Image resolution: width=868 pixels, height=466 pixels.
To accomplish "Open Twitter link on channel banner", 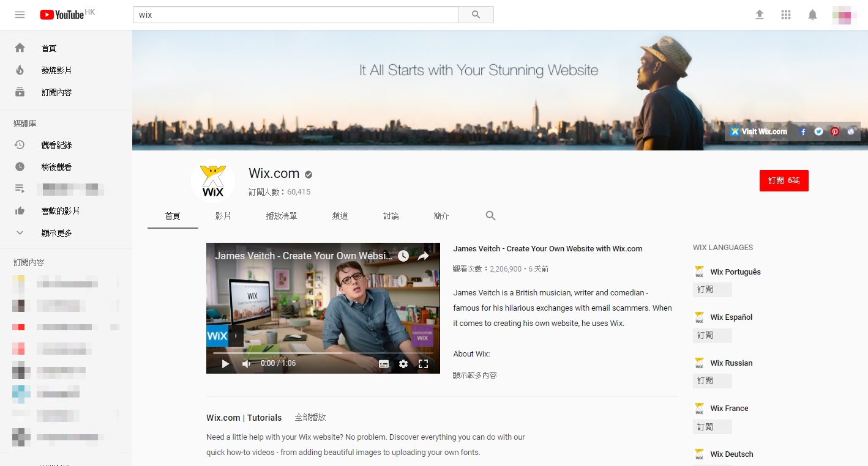I will coord(818,131).
